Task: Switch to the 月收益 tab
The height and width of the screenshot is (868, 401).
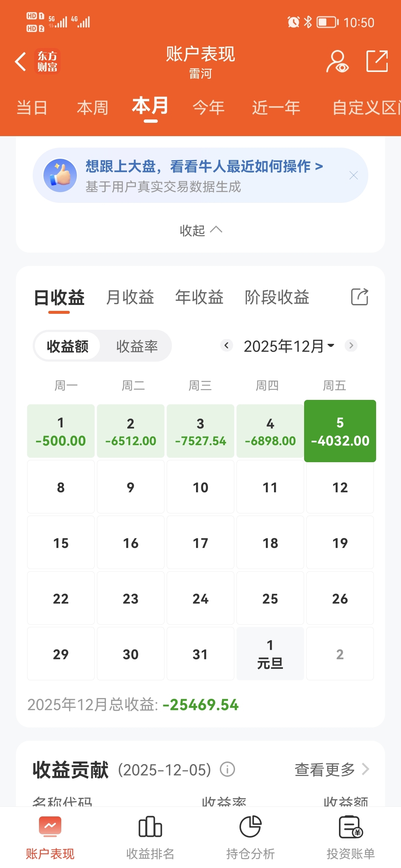Action: (130, 297)
